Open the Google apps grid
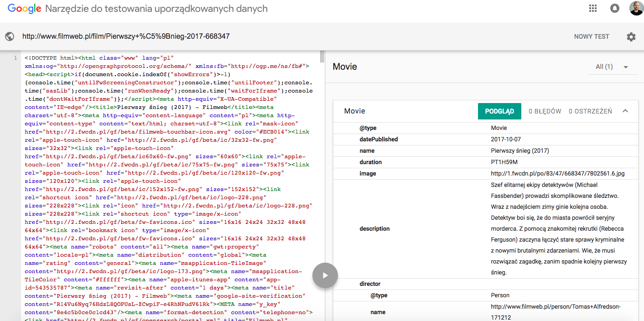Image resolution: width=644 pixels, height=321 pixels. point(593,8)
